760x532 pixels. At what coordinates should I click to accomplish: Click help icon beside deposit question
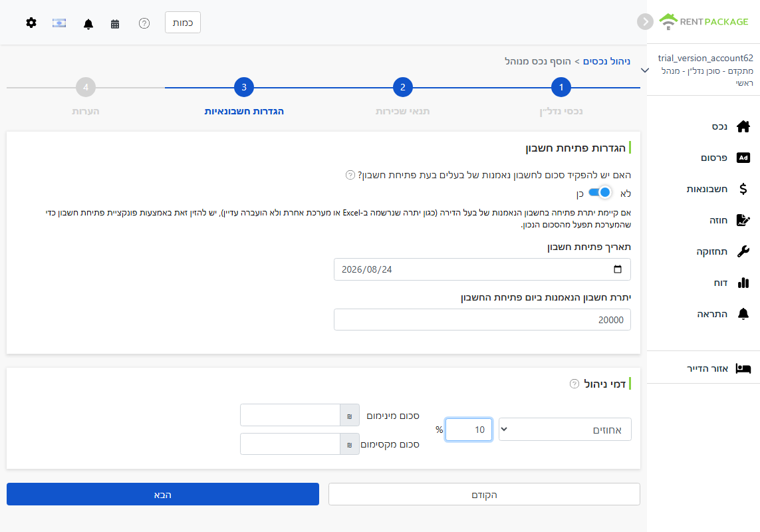350,175
